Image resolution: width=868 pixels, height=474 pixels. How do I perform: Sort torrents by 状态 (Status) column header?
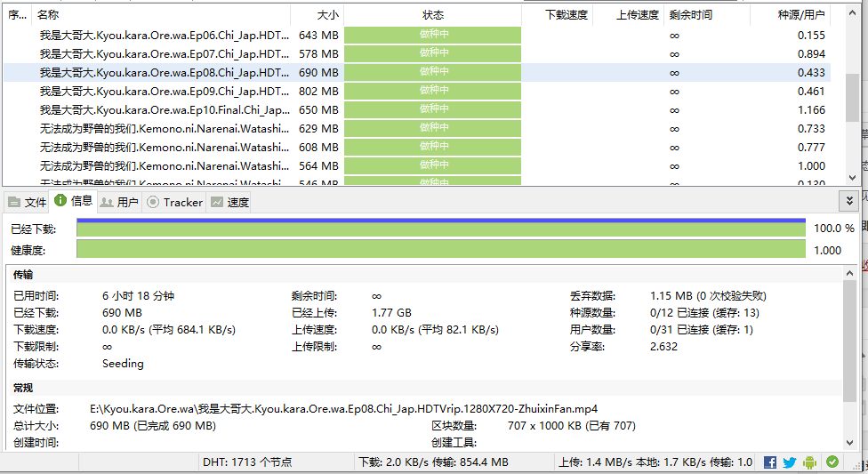click(x=432, y=14)
